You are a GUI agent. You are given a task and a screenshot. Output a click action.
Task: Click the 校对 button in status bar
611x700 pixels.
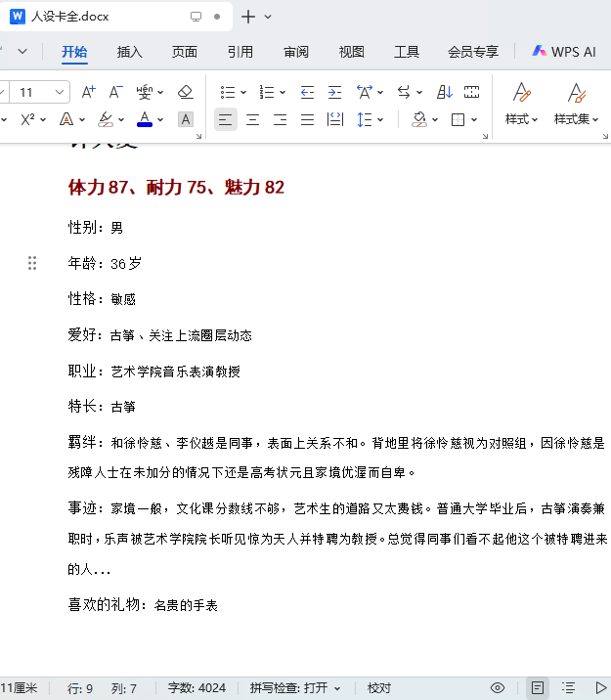[x=379, y=688]
